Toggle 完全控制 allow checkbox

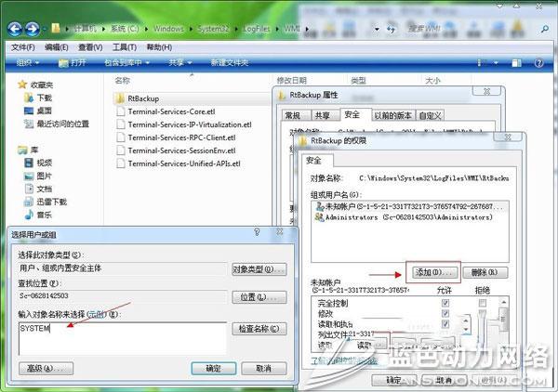(446, 302)
